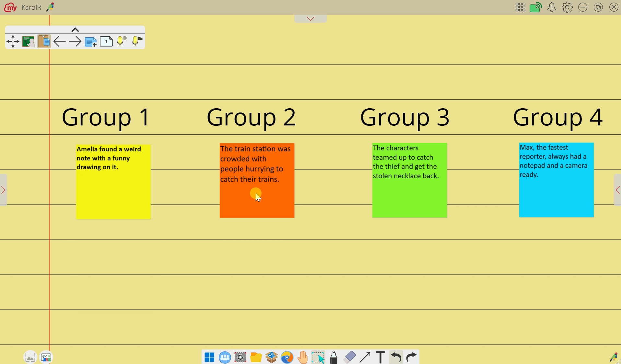The image size is (621, 364).
Task: Open notifications showing one alert
Action: coord(551,7)
